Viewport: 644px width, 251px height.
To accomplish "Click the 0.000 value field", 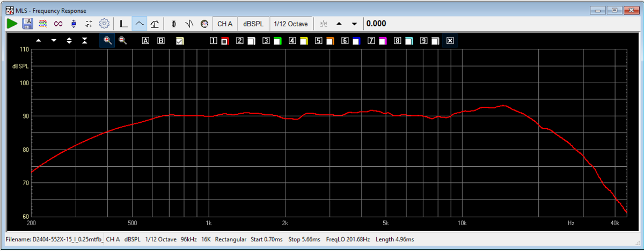I will [376, 24].
